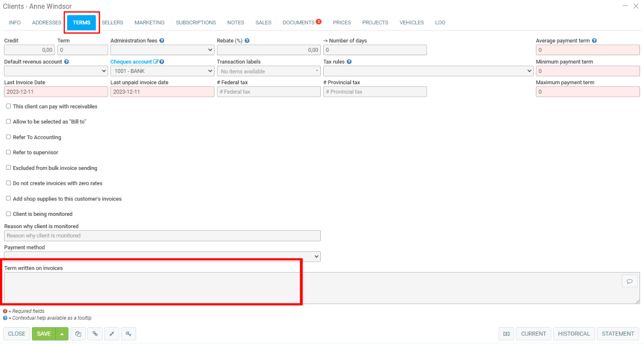The width and height of the screenshot is (644, 344).
Task: Enable "This client can pay with receivables"
Action: (8, 106)
